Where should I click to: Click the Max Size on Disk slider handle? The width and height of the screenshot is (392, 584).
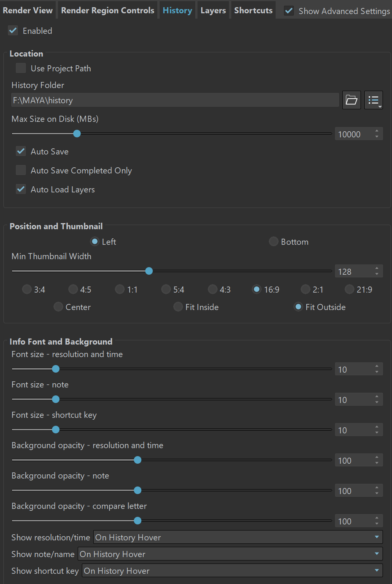77,134
